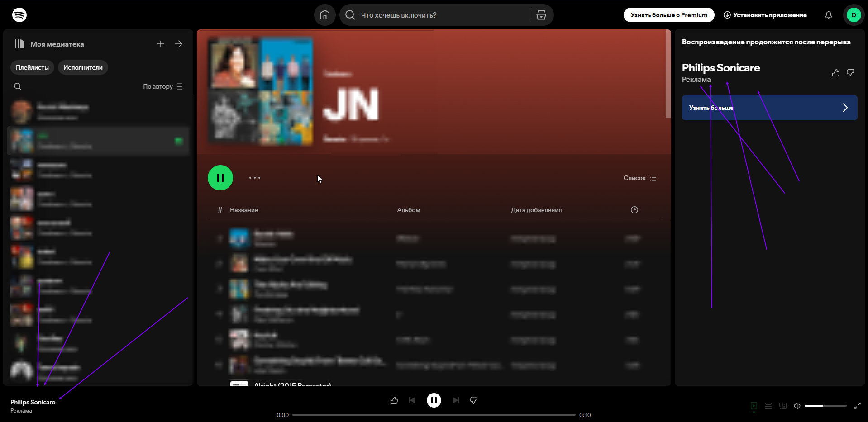The width and height of the screenshot is (868, 422).
Task: Connect to a device
Action: point(782,406)
